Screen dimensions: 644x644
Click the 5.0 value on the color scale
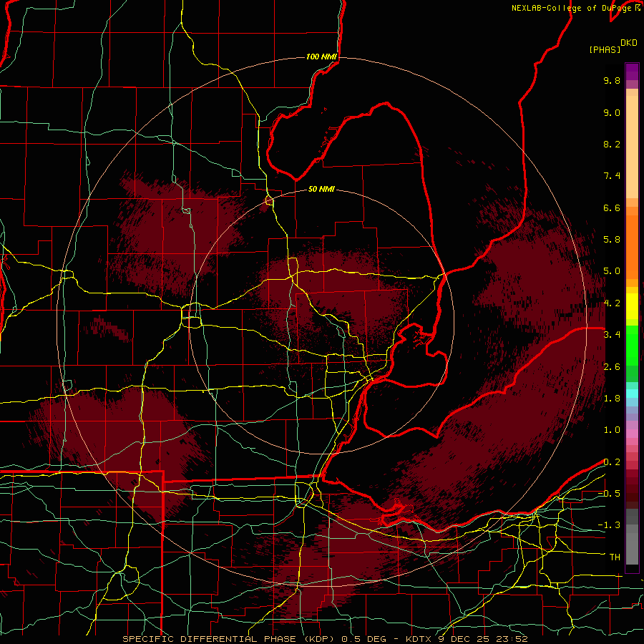coord(612,271)
